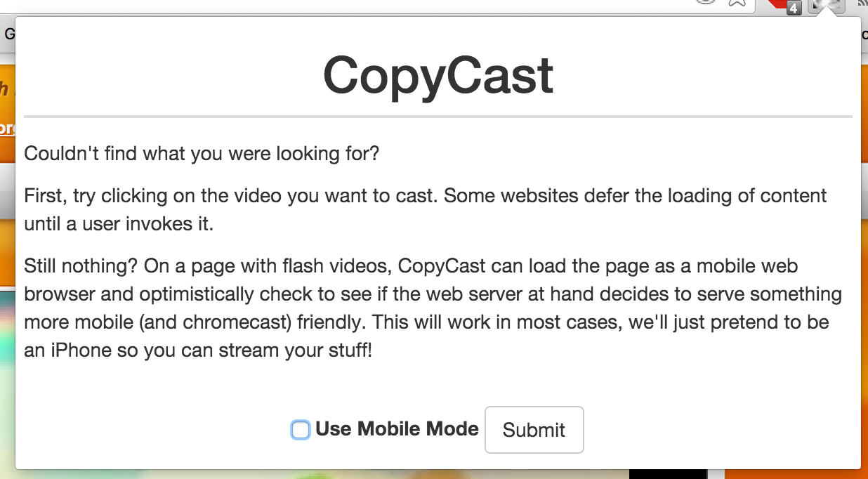Enable the Use Mobile Mode checkbox
This screenshot has height=479, width=868.
(301, 430)
